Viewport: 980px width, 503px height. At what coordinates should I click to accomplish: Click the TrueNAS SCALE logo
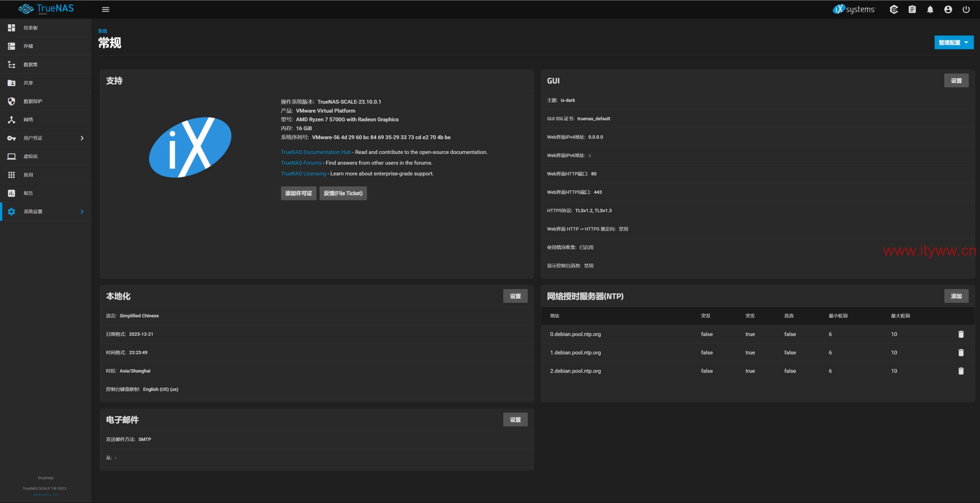46,9
